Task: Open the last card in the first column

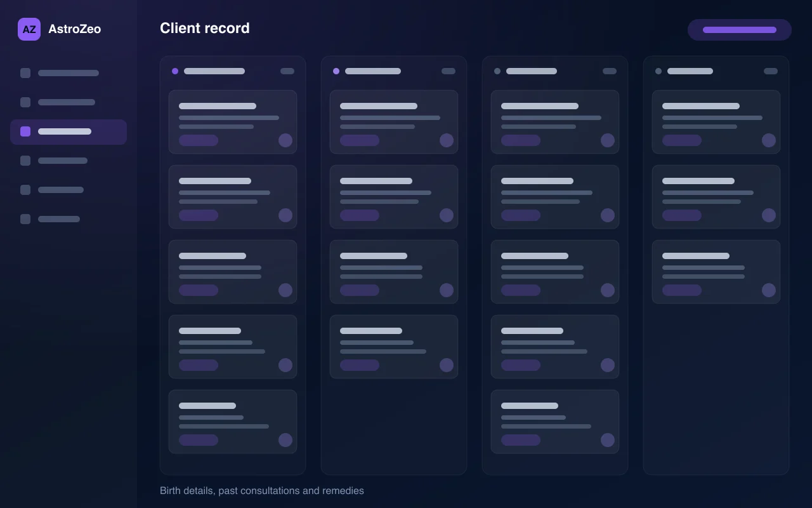Action: click(x=233, y=422)
